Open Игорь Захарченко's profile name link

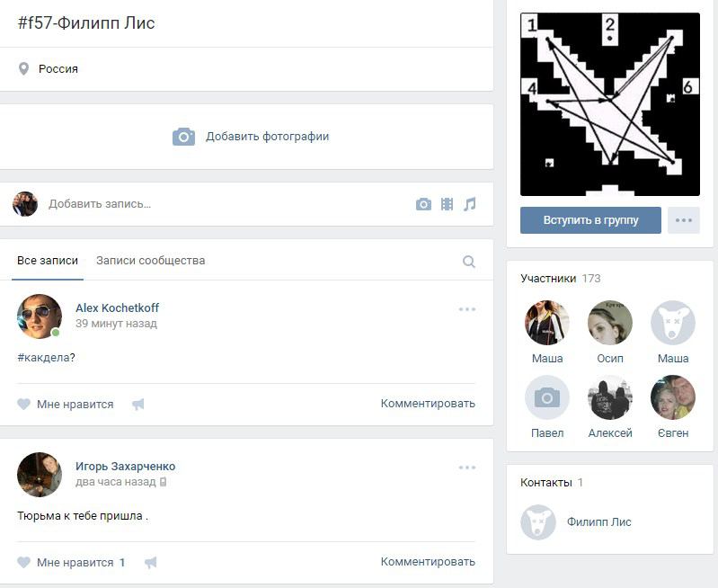click(x=126, y=466)
